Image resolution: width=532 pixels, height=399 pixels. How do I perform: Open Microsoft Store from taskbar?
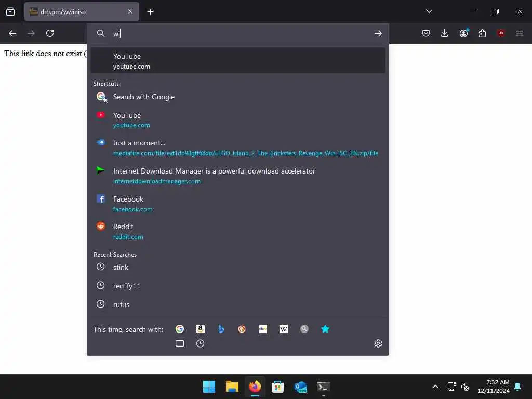tap(277, 387)
